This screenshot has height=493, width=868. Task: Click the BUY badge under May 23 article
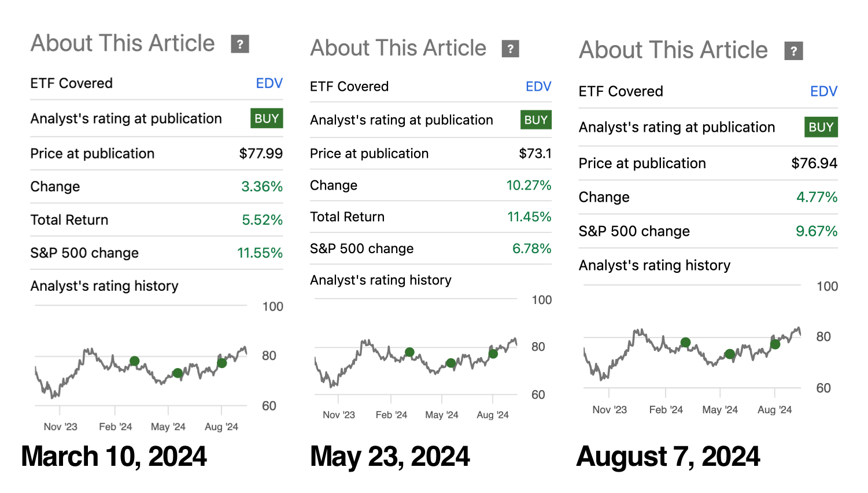click(x=535, y=120)
